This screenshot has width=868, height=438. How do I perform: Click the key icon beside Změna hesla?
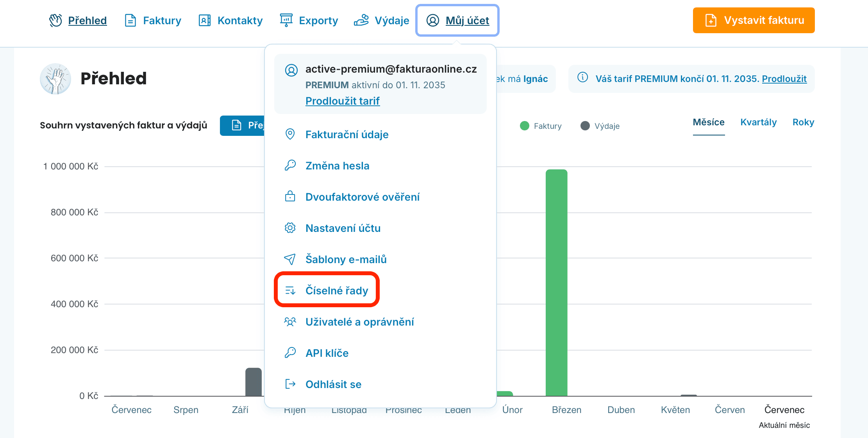[290, 166]
